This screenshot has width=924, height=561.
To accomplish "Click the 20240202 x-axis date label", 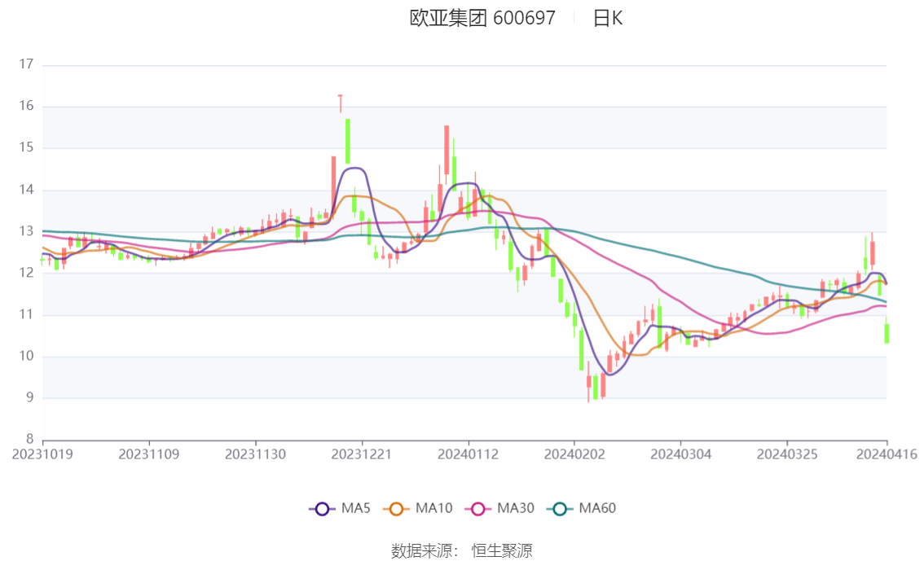I will click(x=574, y=454).
